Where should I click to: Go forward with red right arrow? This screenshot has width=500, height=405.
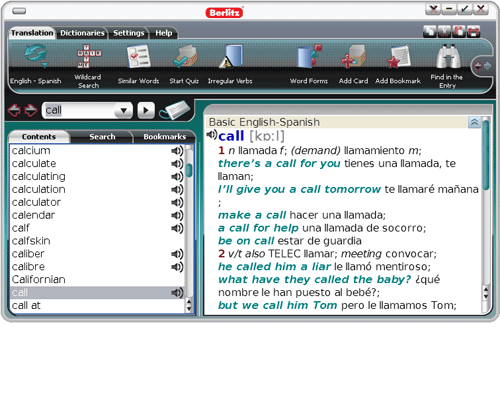tap(31, 110)
